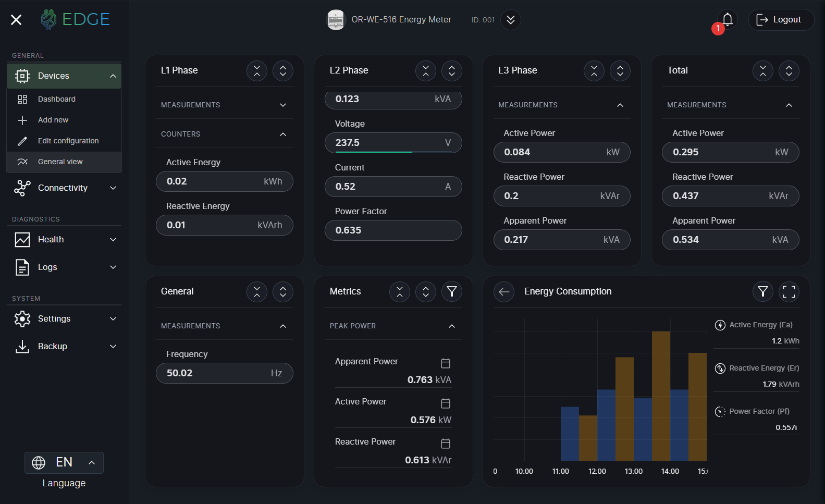The width and height of the screenshot is (825, 504).
Task: Click the OR-WE-516 Energy Meter device thumbnail
Action: pos(336,20)
